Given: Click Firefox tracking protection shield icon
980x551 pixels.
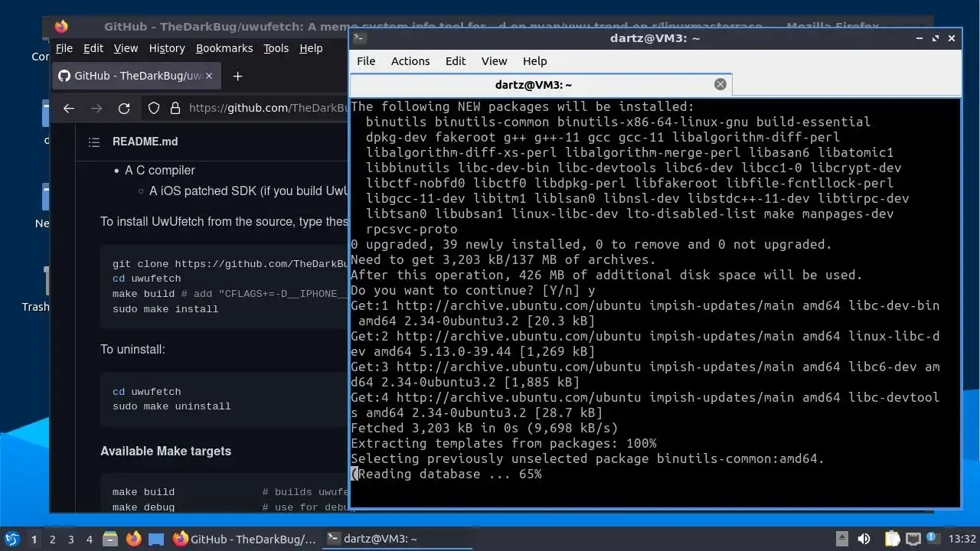Looking at the screenshot, I should click(x=154, y=109).
